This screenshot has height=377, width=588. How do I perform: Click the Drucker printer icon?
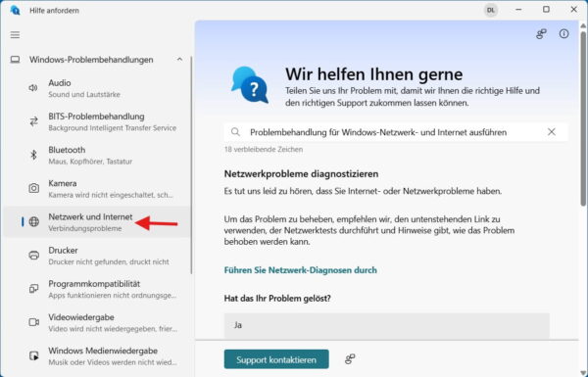33,256
